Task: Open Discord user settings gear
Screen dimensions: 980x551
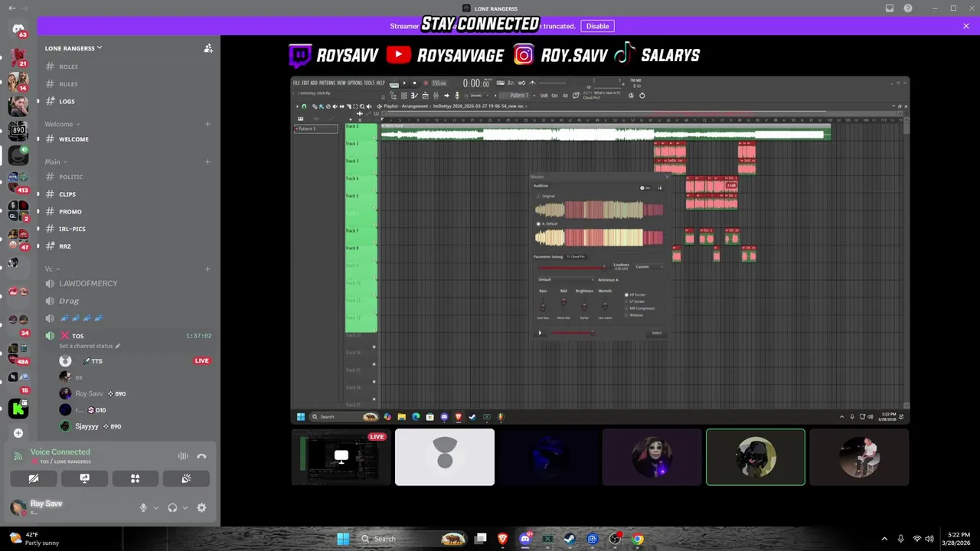Action: click(201, 507)
